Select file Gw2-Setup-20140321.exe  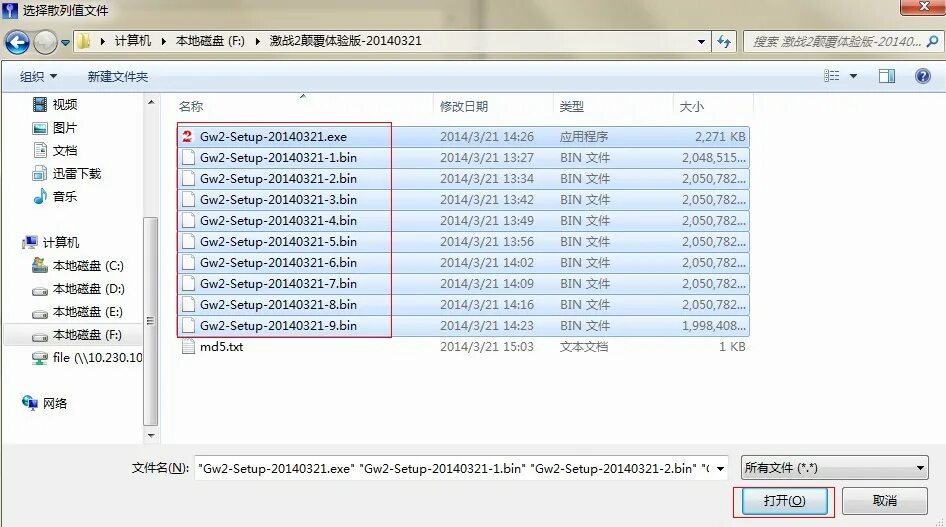(x=463, y=137)
